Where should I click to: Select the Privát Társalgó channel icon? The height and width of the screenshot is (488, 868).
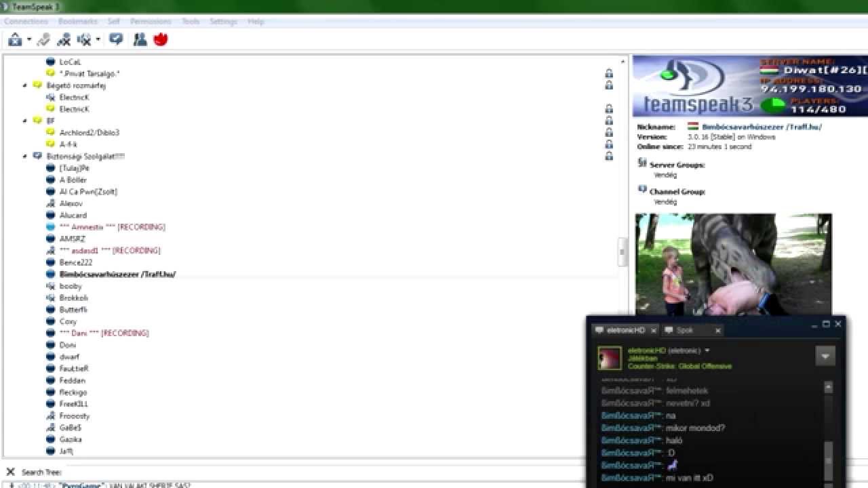[50, 73]
